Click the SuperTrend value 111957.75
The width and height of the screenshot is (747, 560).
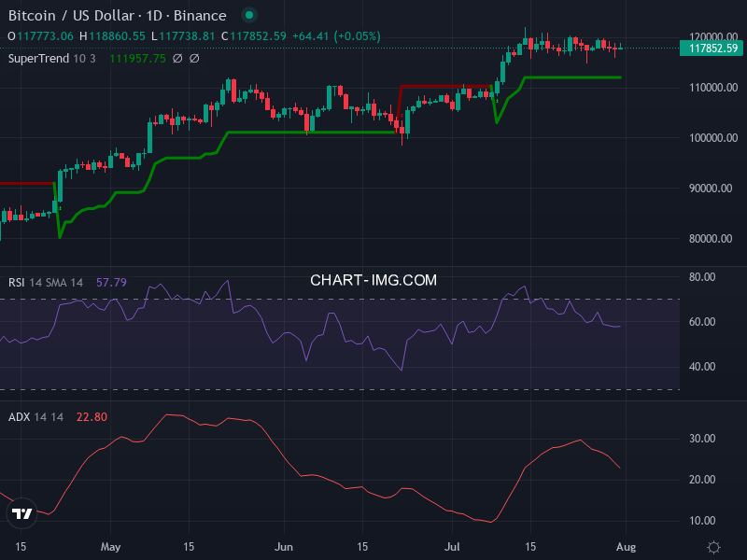pyautogui.click(x=137, y=59)
